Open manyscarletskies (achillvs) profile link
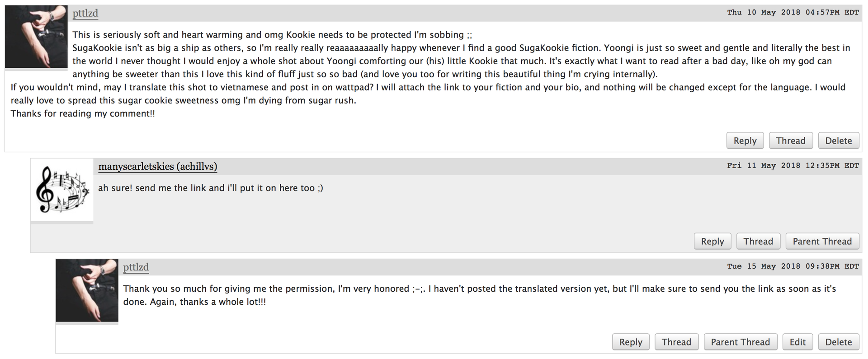Screen dimensions: 868x359 tap(158, 167)
